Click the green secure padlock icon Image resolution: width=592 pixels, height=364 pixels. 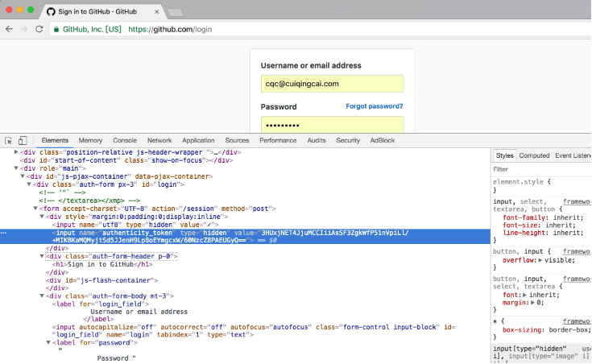(x=56, y=29)
